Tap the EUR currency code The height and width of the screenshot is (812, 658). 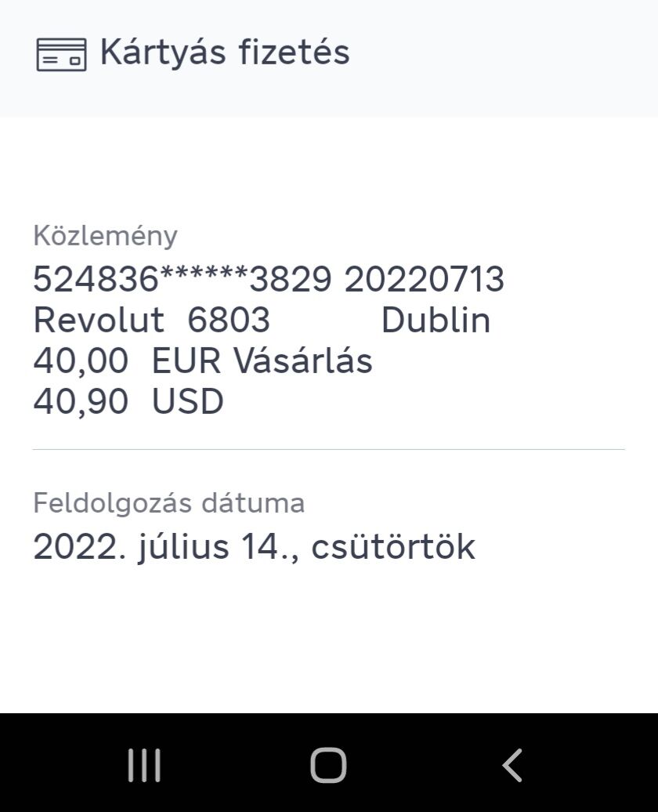pyautogui.click(x=187, y=361)
